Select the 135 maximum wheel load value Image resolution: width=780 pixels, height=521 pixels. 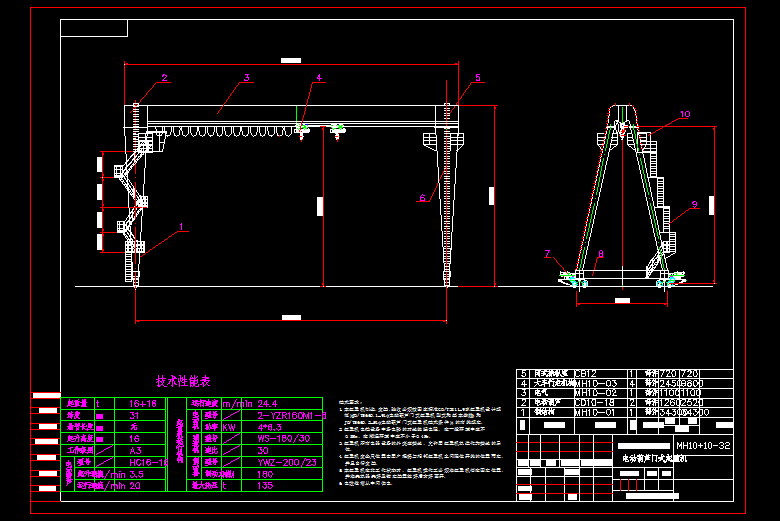pyautogui.click(x=265, y=485)
